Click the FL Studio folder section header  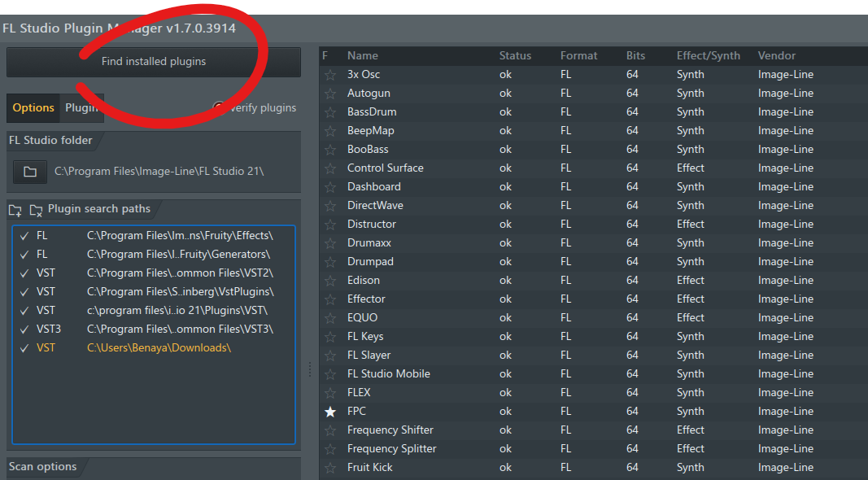click(50, 141)
